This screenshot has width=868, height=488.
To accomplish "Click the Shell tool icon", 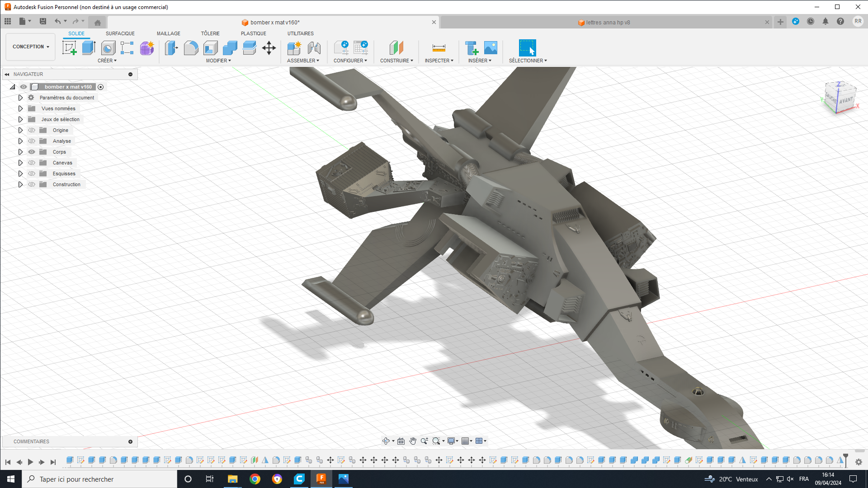I will pyautogui.click(x=211, y=48).
